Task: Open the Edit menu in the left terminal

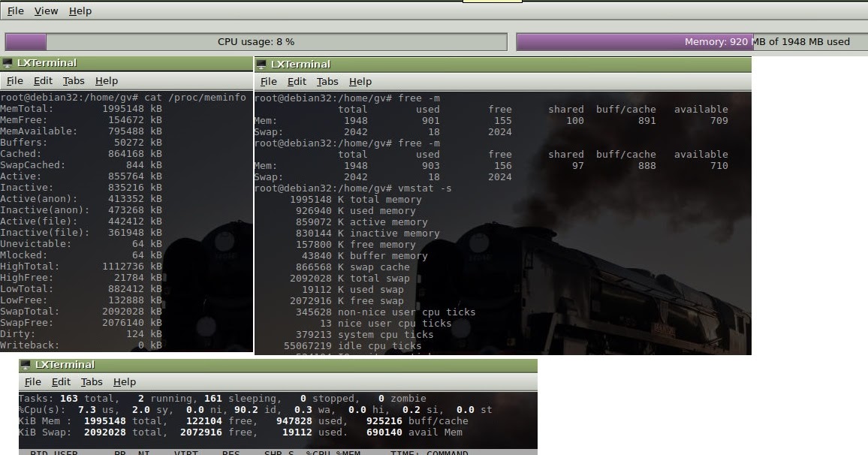Action: pos(42,80)
